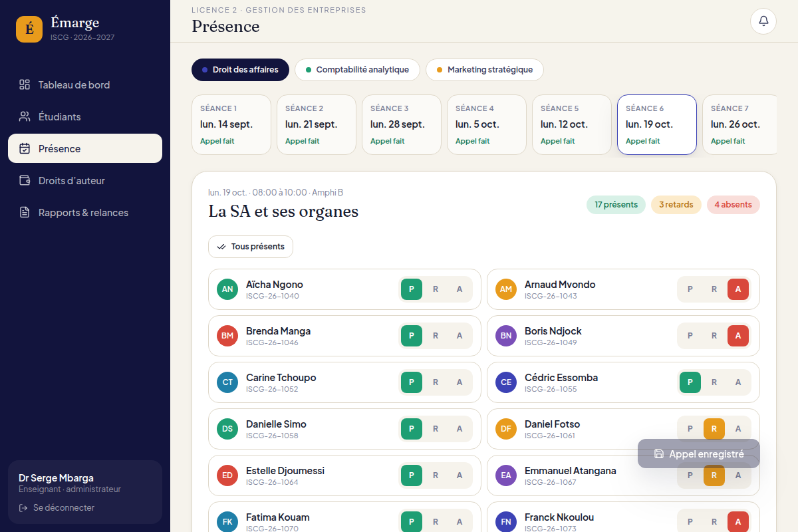Mark Cédric Essomba as absent (A)

(x=738, y=382)
